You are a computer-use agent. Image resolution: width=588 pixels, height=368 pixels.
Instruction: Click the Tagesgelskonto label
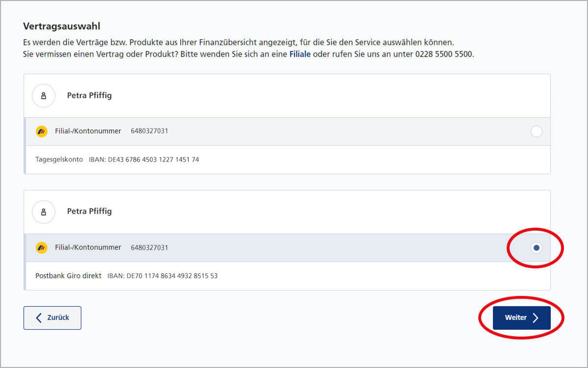click(x=59, y=160)
